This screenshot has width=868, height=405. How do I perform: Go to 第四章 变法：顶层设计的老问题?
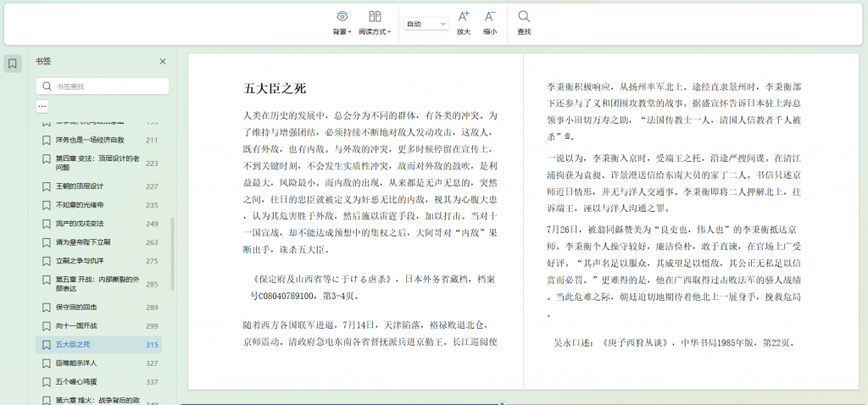point(97,163)
